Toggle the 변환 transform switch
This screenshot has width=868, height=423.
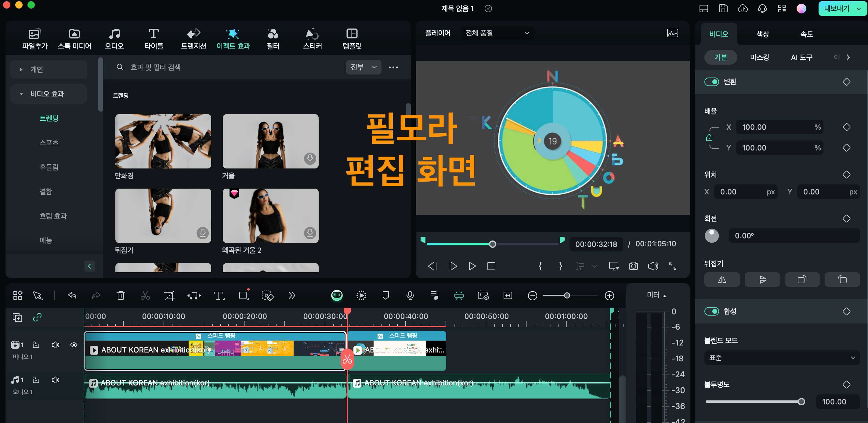712,82
